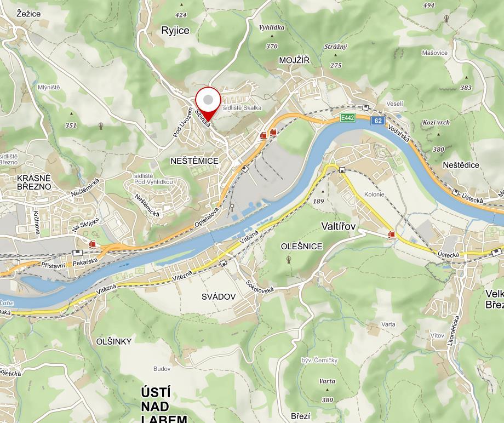Select the river flow direction arrow
Screen dimensions: 504x423
124,265
